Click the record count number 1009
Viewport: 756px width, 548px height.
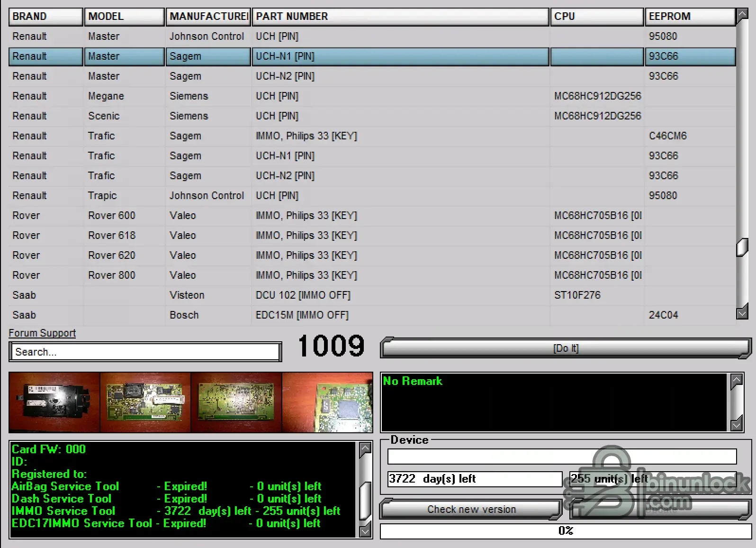(x=331, y=346)
